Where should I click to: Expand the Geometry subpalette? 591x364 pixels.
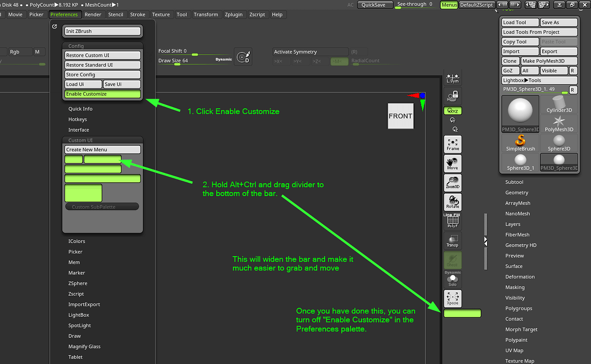click(x=517, y=193)
